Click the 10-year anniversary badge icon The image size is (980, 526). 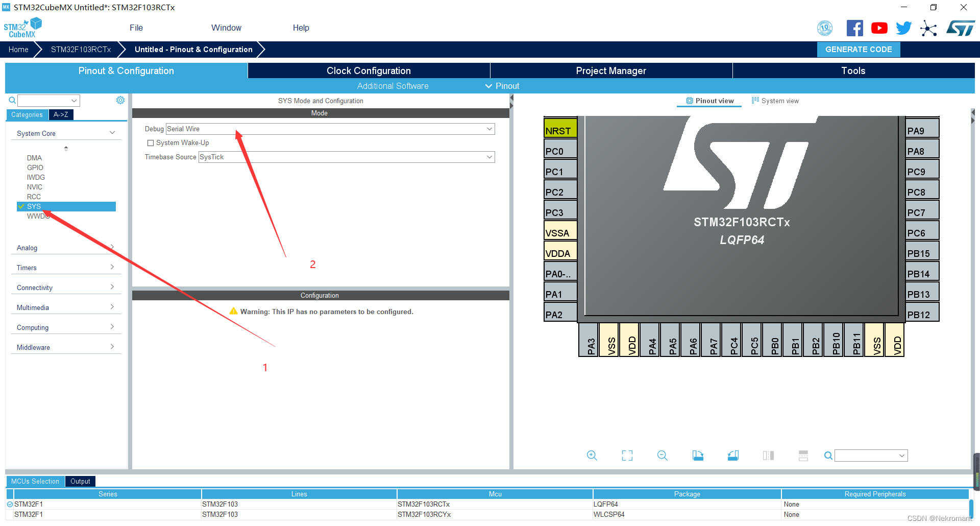point(825,28)
